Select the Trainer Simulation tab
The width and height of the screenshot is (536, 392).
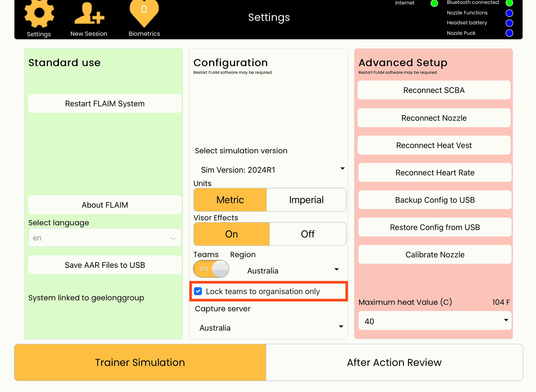(x=140, y=362)
